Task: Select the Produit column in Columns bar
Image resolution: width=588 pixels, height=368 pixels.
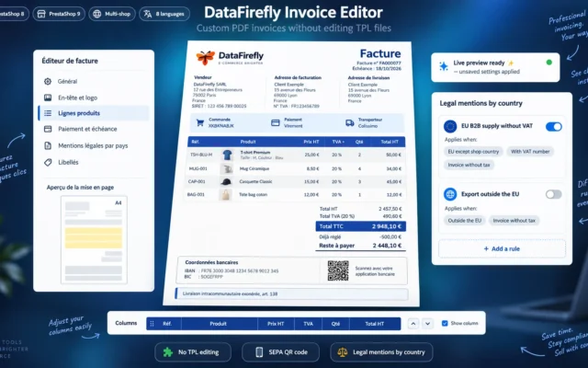Action: point(219,324)
